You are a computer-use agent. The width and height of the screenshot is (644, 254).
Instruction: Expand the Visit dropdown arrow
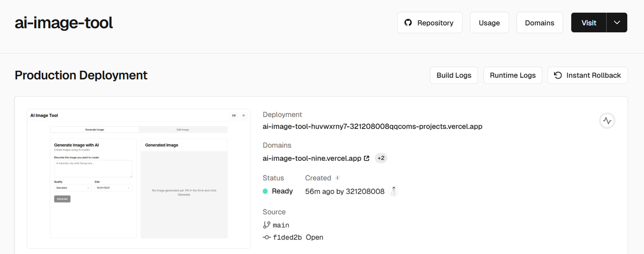pos(617,23)
